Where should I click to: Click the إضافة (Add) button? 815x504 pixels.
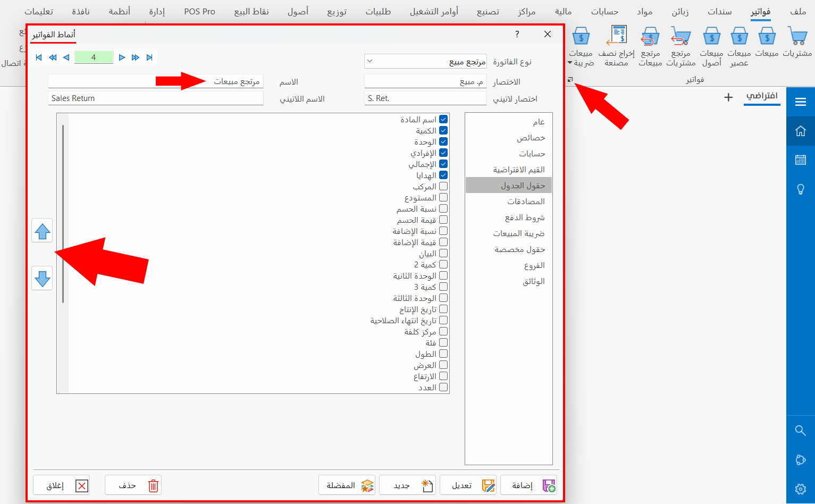(x=528, y=485)
